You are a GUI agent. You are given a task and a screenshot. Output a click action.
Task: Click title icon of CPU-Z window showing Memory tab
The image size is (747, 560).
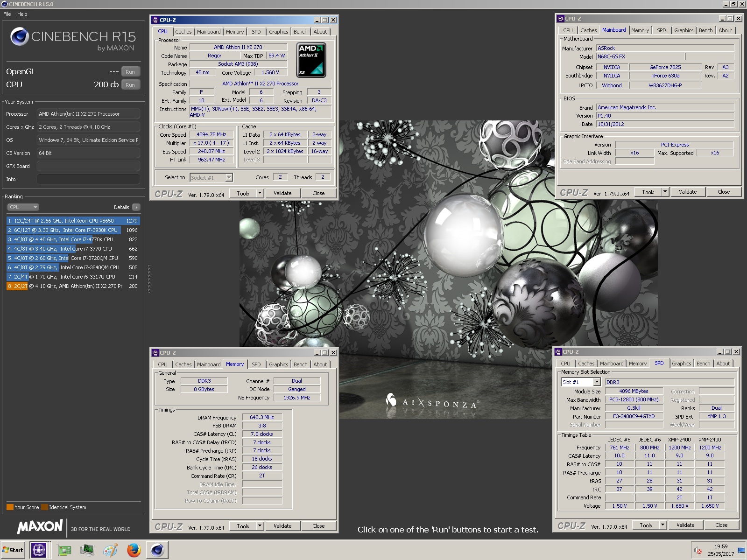point(156,353)
